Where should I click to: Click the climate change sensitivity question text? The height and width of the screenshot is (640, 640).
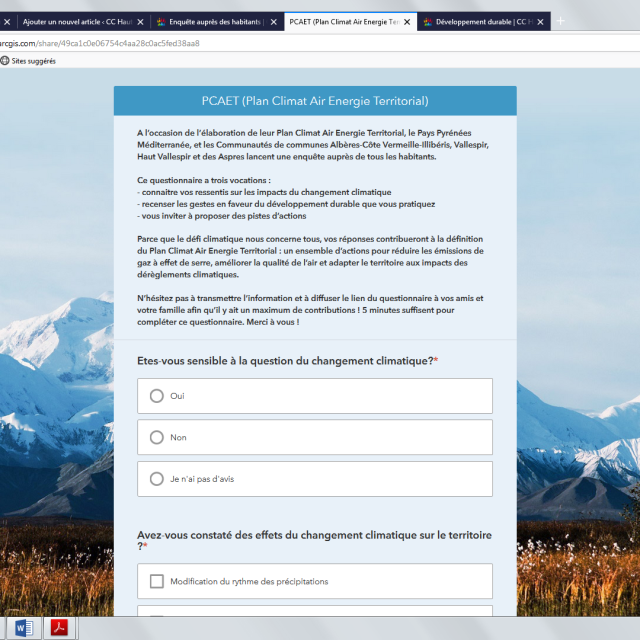[x=285, y=360]
